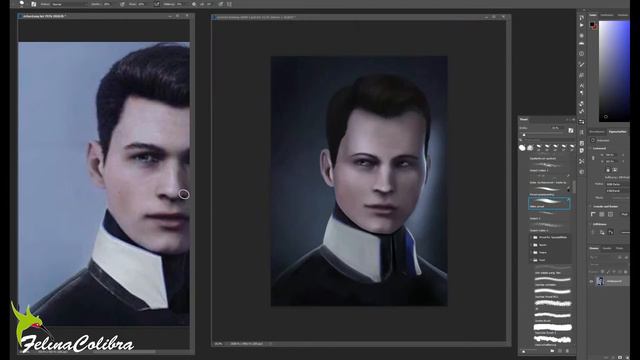
Task: Pick a color in the blue color field
Action: pyautogui.click(x=614, y=71)
